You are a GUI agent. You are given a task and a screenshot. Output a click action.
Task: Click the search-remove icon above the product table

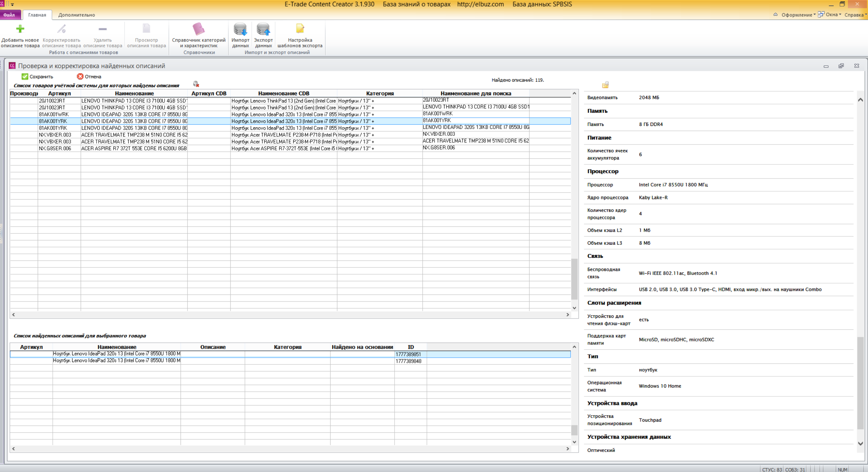[x=196, y=84]
